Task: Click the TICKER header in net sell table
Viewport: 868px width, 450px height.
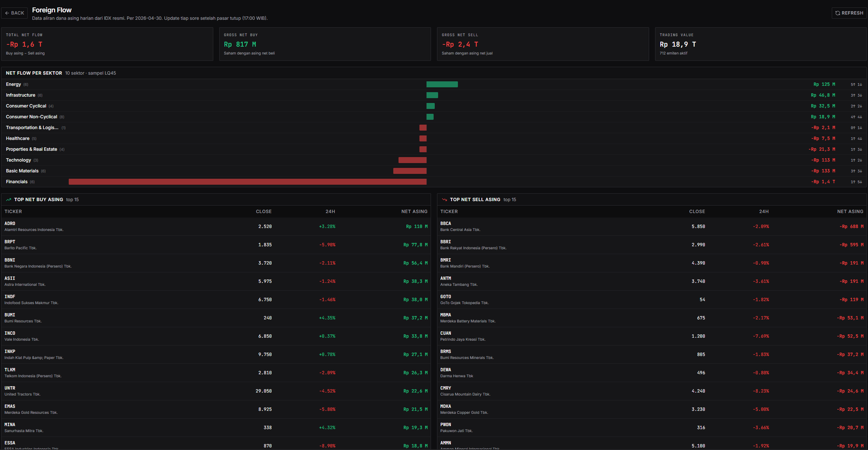Action: [449, 212]
